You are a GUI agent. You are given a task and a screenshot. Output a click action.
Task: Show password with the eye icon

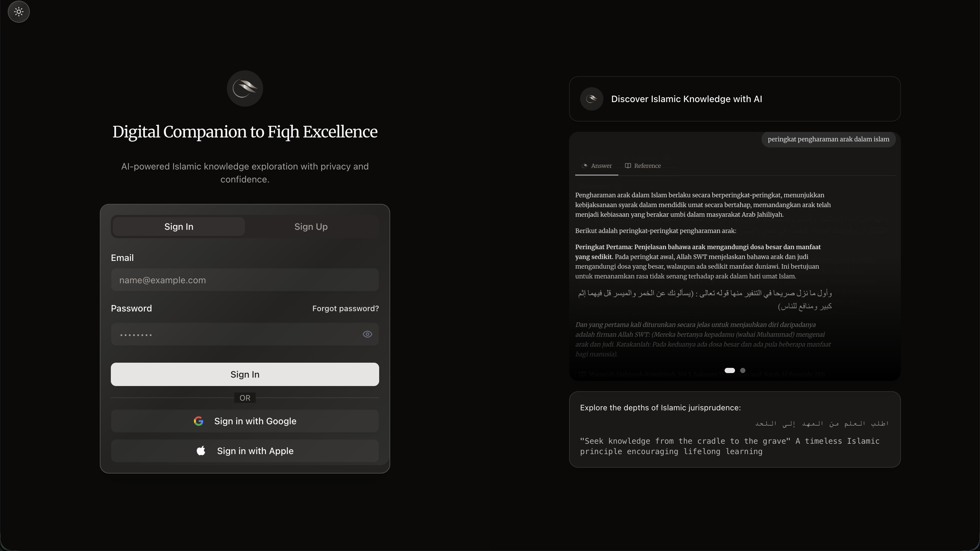[367, 334]
